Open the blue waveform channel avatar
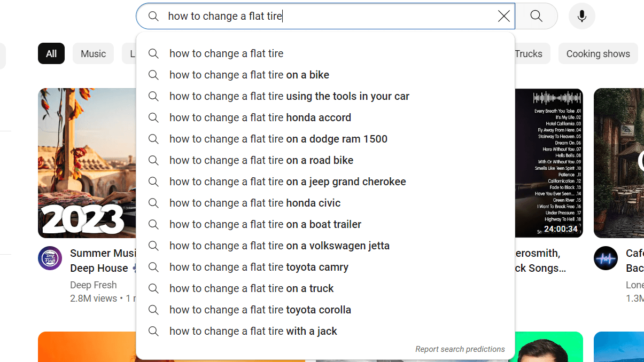Screen dimensions: 644x362 click(x=606, y=258)
